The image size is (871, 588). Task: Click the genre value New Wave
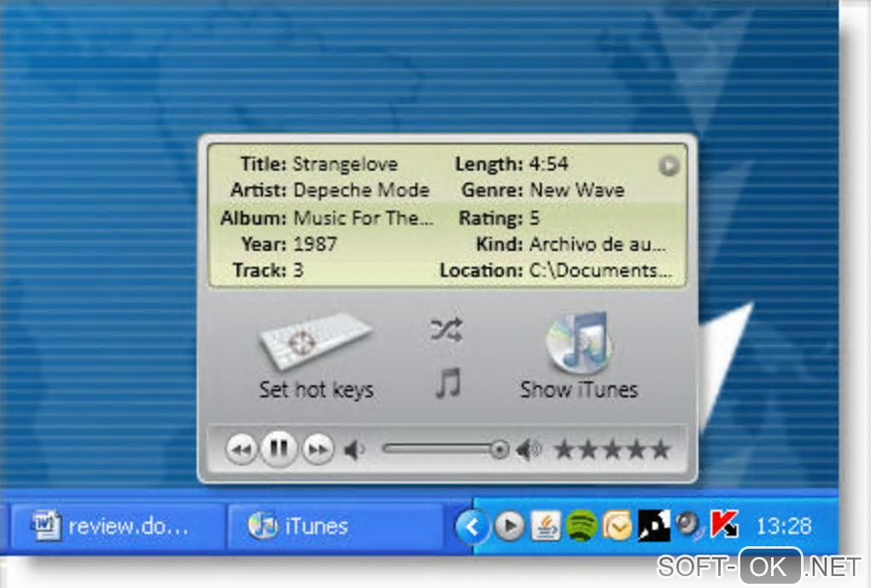pos(577,190)
